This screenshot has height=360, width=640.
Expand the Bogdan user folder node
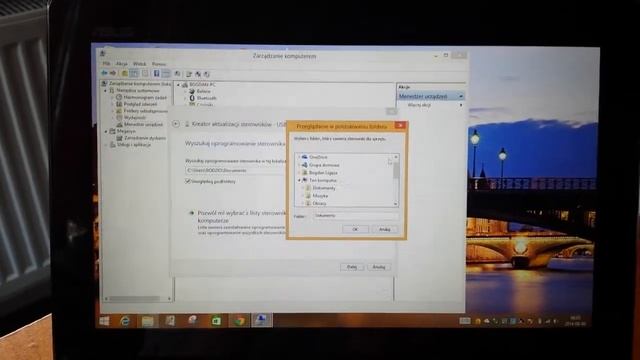(x=299, y=173)
